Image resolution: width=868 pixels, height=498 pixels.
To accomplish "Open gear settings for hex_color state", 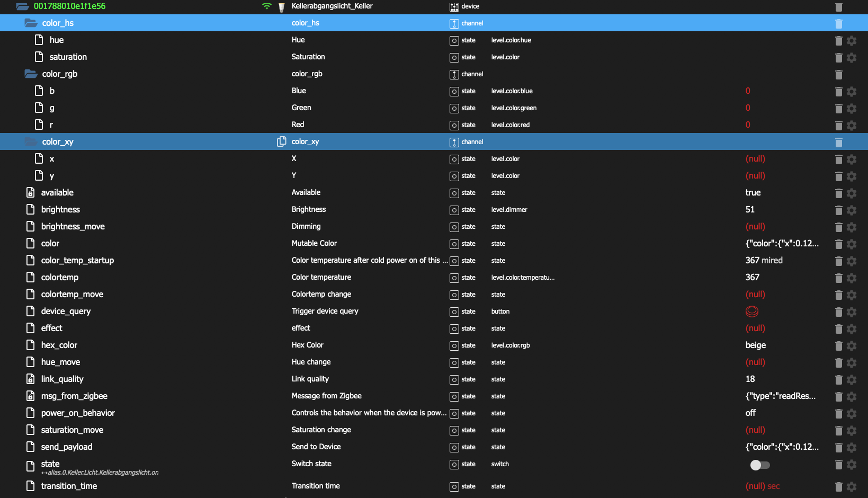I will click(852, 346).
